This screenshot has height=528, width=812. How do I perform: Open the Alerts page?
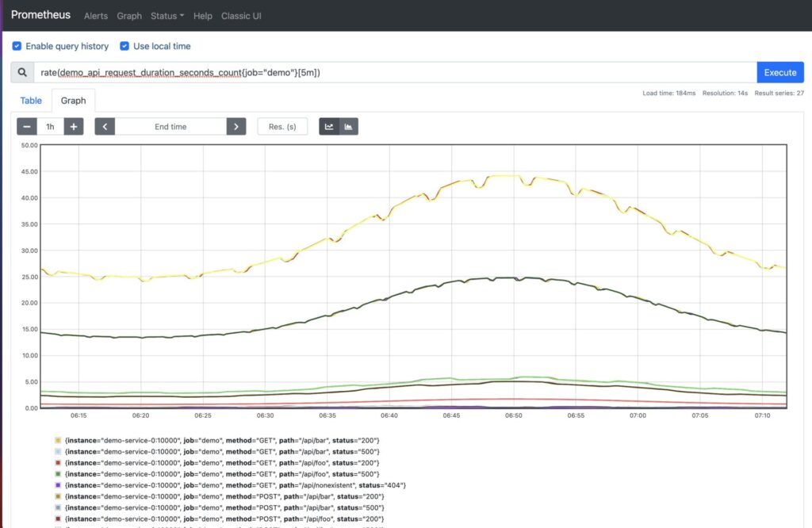96,16
